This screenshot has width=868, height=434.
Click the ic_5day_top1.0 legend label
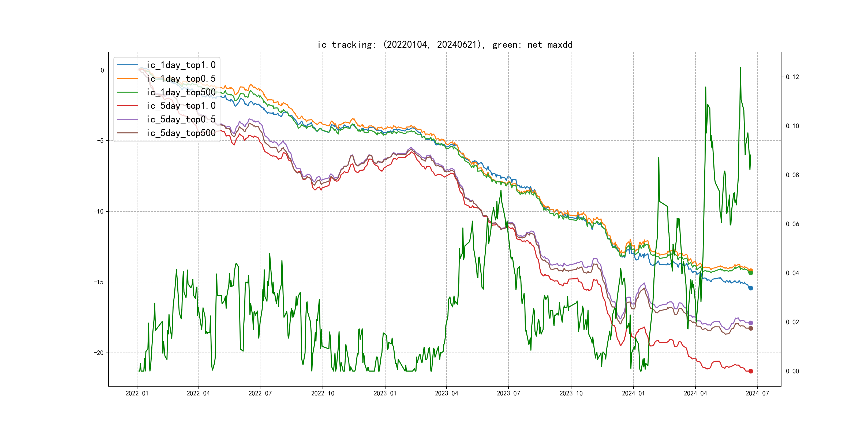pyautogui.click(x=181, y=106)
